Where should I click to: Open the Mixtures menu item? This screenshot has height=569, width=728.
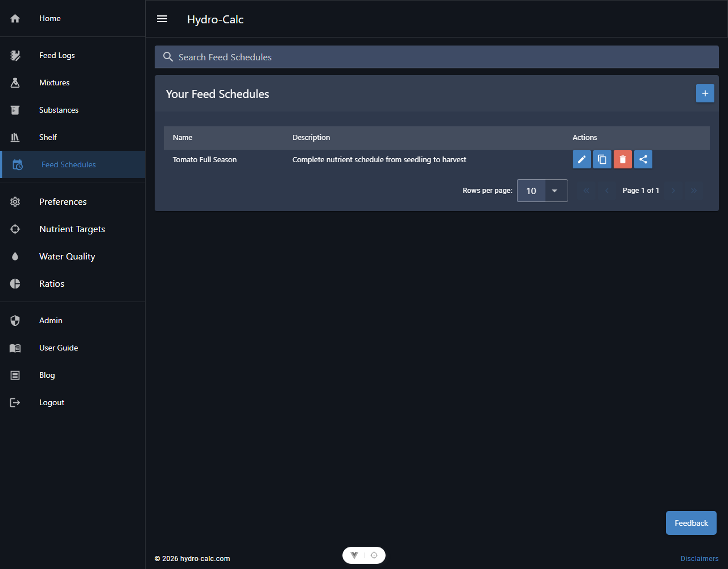(73, 83)
